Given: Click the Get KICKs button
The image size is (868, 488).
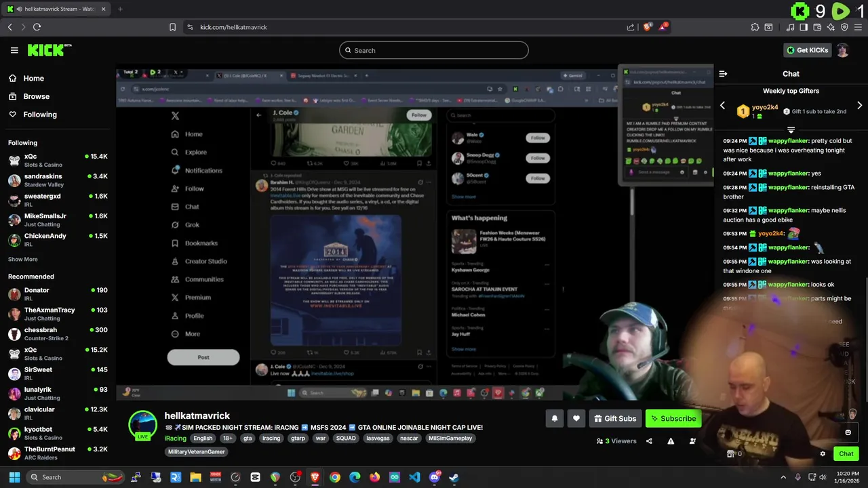Looking at the screenshot, I should tap(806, 50).
